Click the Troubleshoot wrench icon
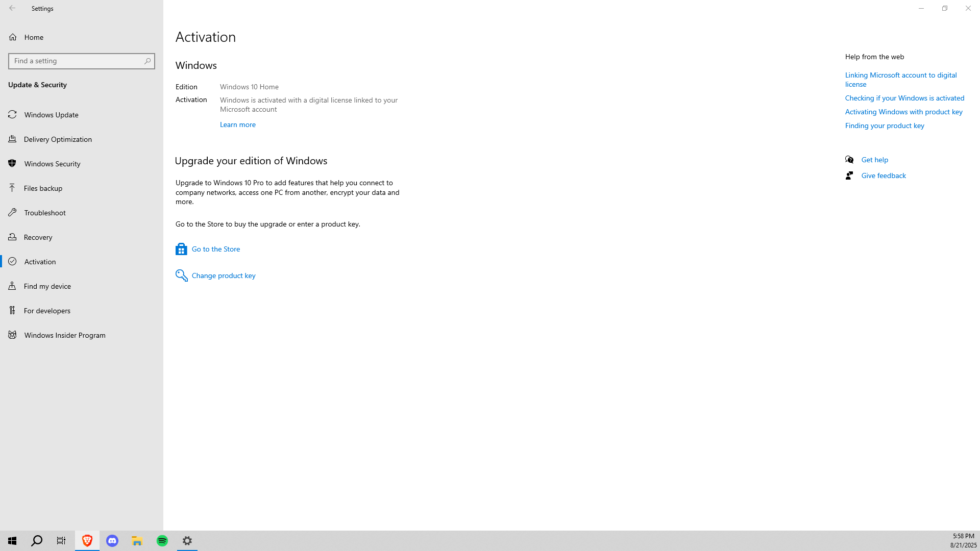 tap(12, 212)
